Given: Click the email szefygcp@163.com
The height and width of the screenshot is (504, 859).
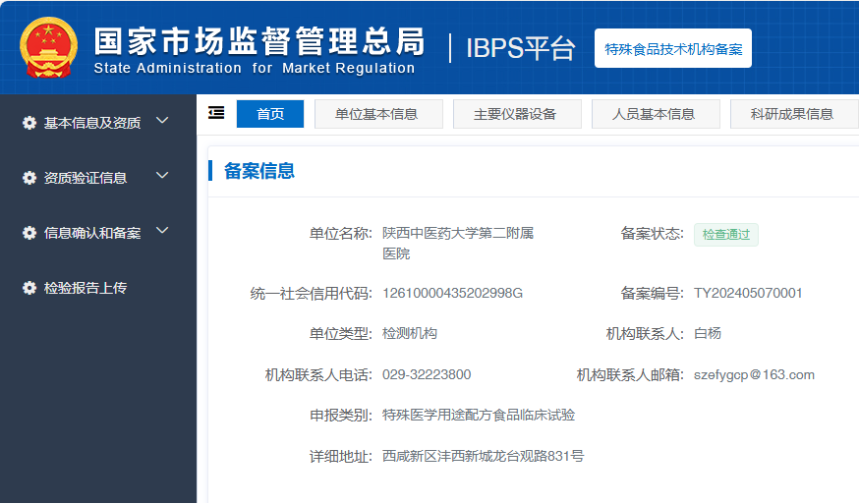Looking at the screenshot, I should click(754, 374).
